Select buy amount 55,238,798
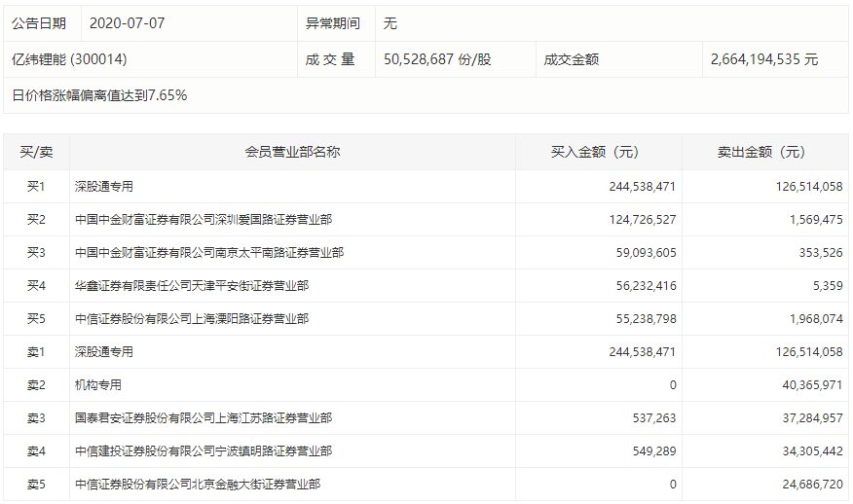The width and height of the screenshot is (853, 504). pos(646,319)
